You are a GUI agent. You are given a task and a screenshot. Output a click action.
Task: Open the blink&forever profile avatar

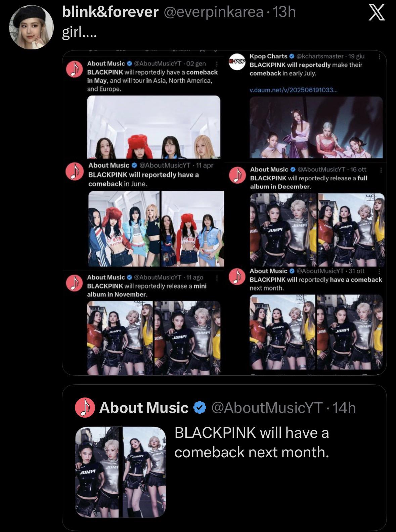[31, 27]
